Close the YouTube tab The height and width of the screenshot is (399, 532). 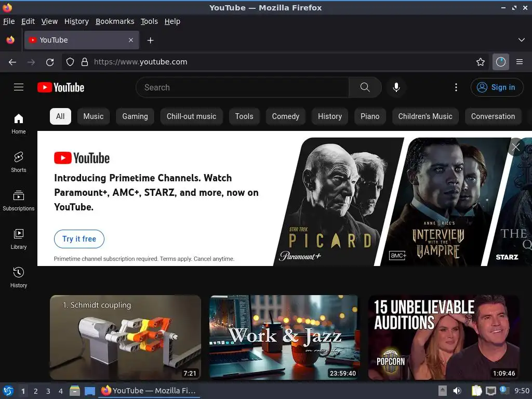[x=130, y=40]
